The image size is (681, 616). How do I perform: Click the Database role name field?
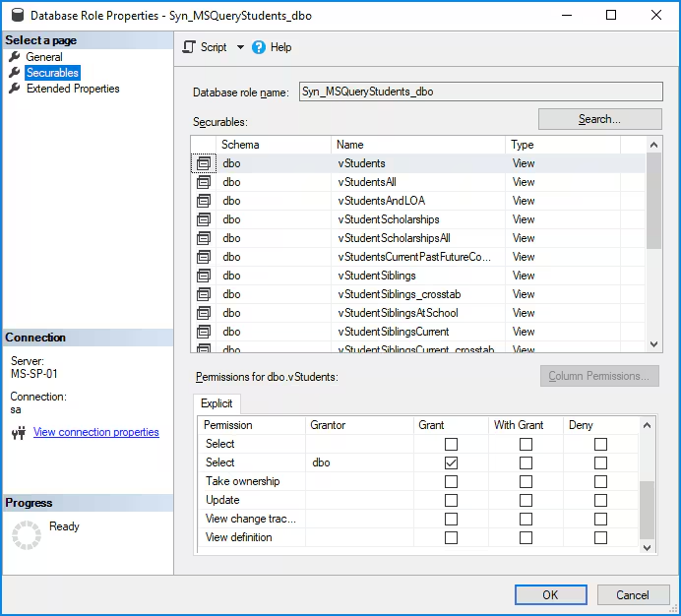(x=479, y=92)
